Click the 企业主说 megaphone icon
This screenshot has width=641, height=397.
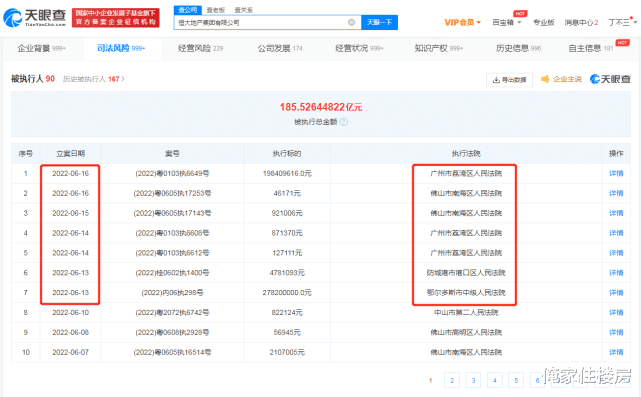coord(545,79)
